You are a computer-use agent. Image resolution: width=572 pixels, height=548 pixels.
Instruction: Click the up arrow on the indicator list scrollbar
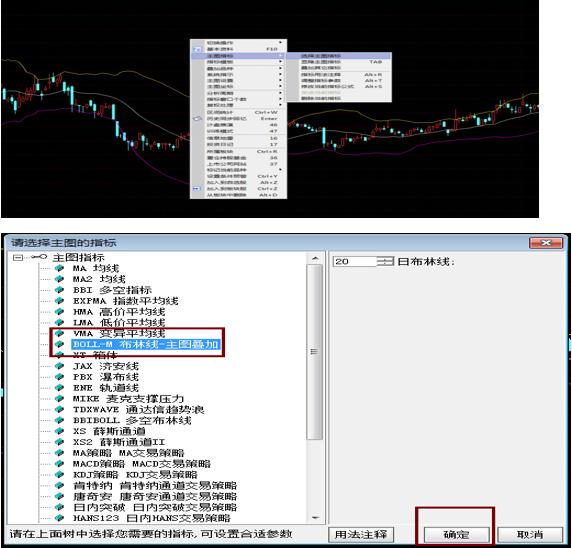315,258
